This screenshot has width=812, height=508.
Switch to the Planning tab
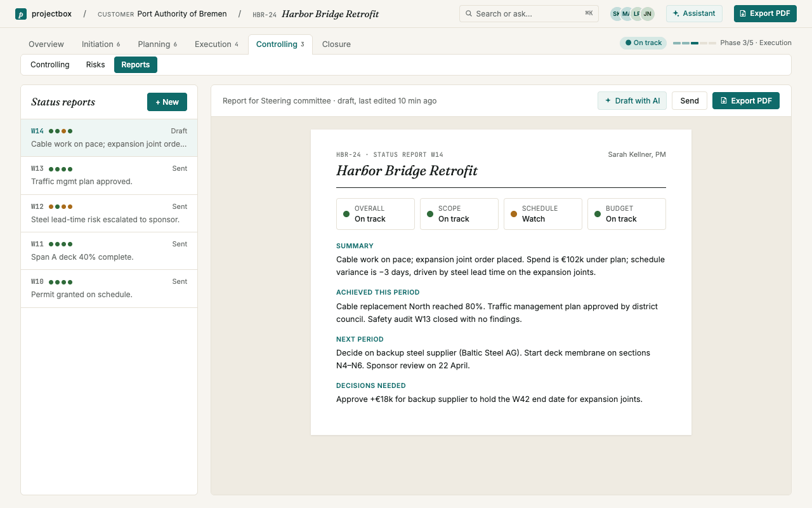tap(157, 44)
